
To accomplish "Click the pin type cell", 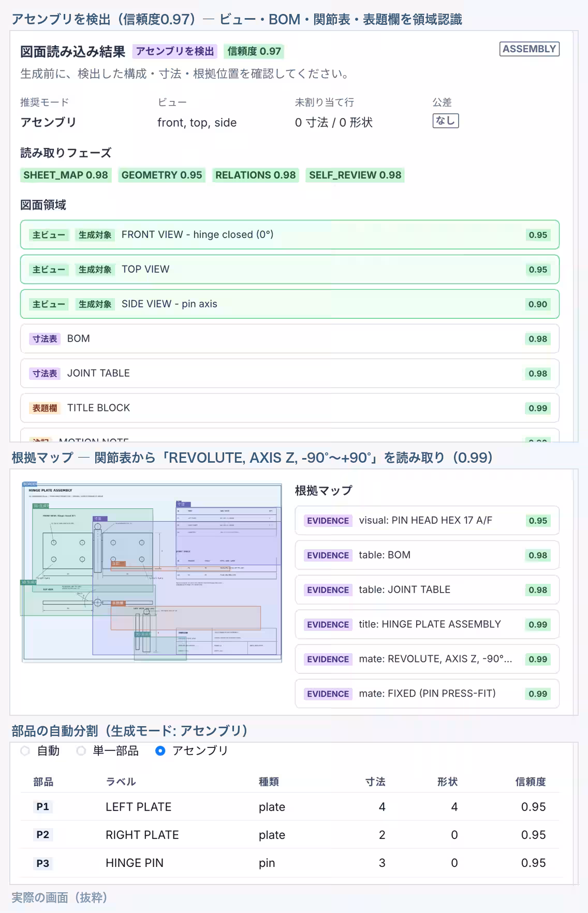I will 267,863.
